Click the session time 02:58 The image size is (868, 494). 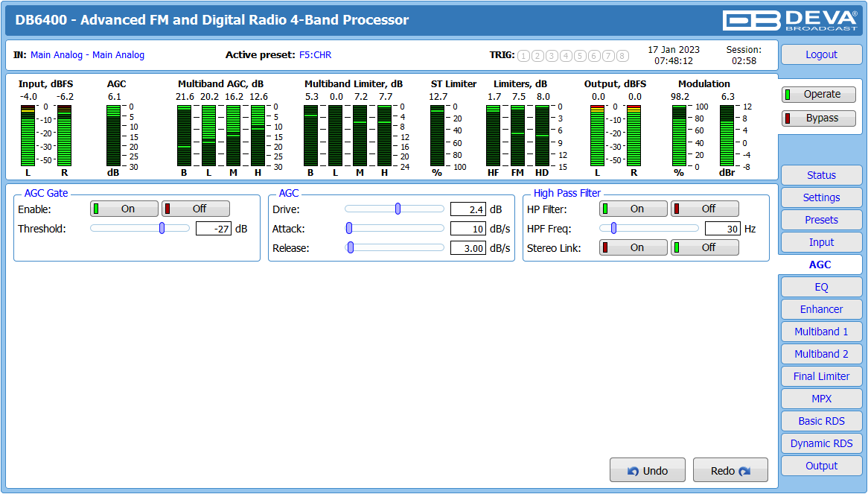pos(744,61)
